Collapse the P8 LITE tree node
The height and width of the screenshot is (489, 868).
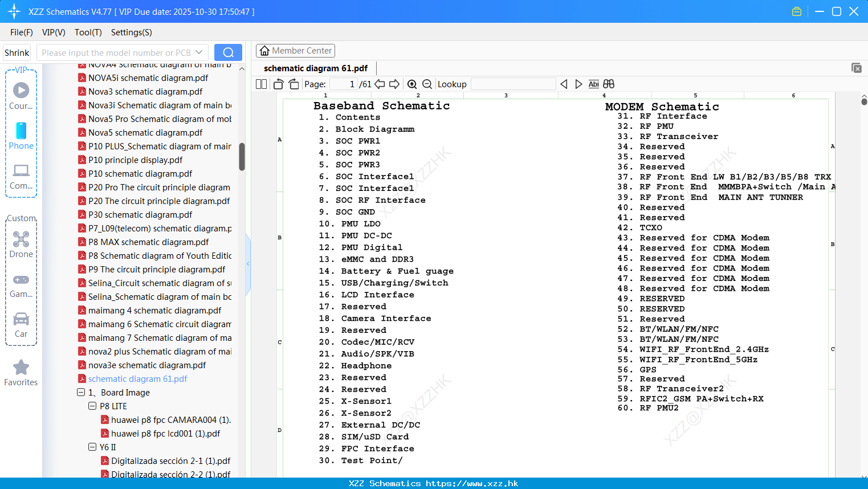[92, 406]
